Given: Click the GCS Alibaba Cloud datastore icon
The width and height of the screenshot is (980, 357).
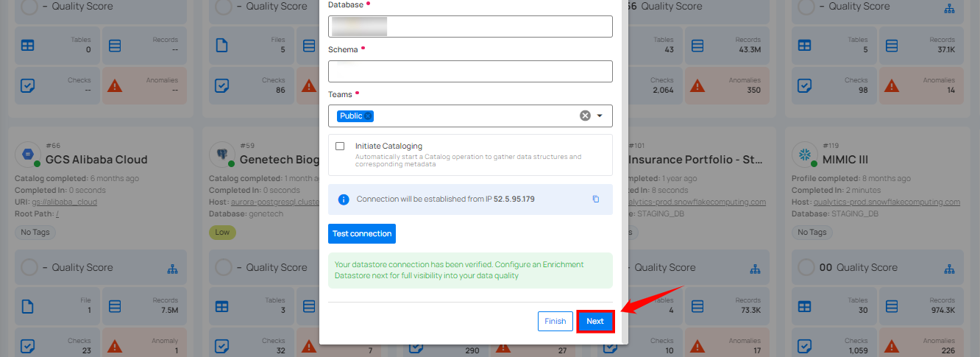Looking at the screenshot, I should [x=27, y=155].
